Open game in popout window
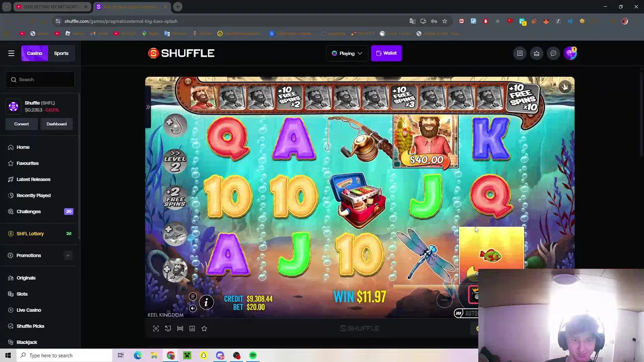Viewport: 644px width, 362px height. 168,328
